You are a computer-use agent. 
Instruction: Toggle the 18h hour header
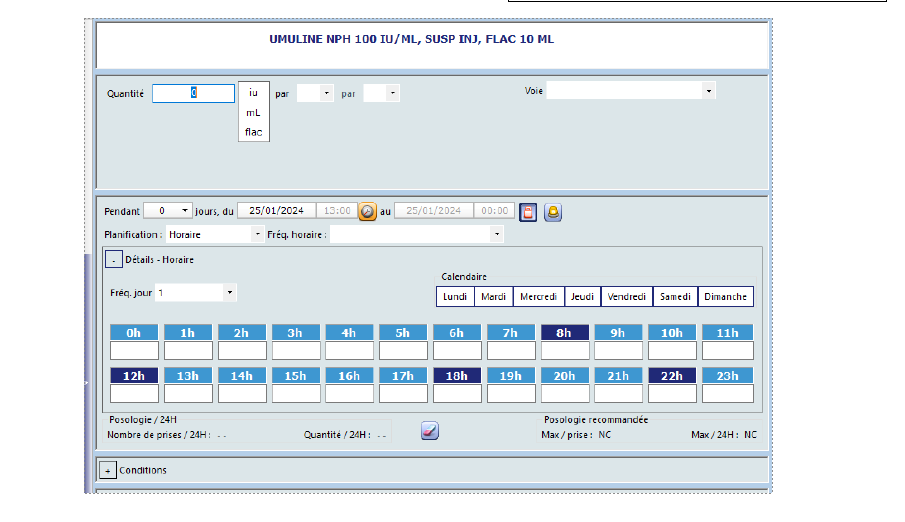[457, 376]
